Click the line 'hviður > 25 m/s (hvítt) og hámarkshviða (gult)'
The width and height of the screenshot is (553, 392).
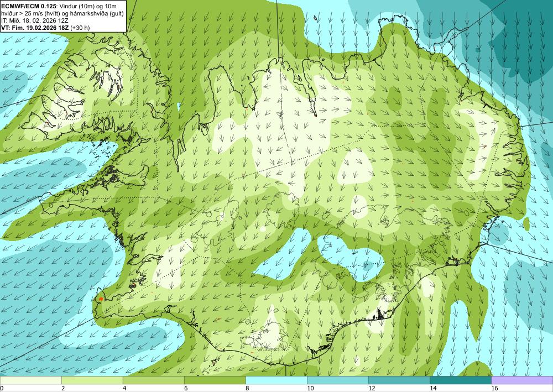click(62, 13)
